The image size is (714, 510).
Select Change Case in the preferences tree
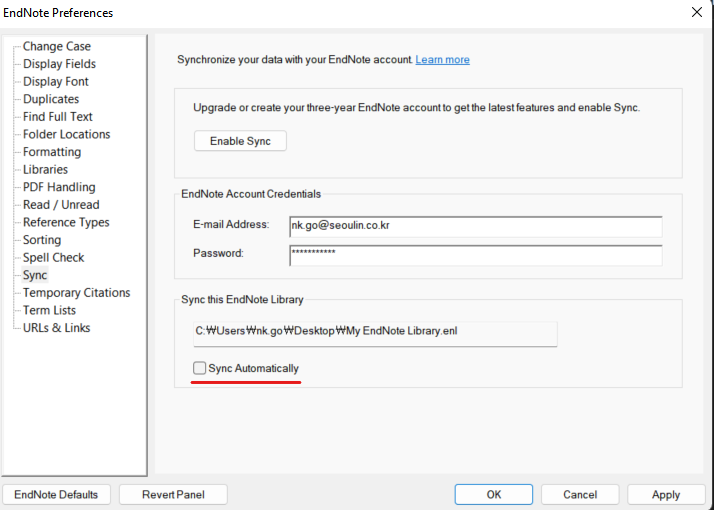pyautogui.click(x=56, y=46)
